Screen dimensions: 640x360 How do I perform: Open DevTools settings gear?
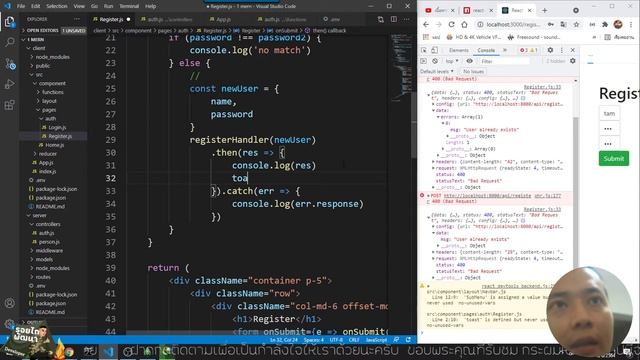point(550,50)
